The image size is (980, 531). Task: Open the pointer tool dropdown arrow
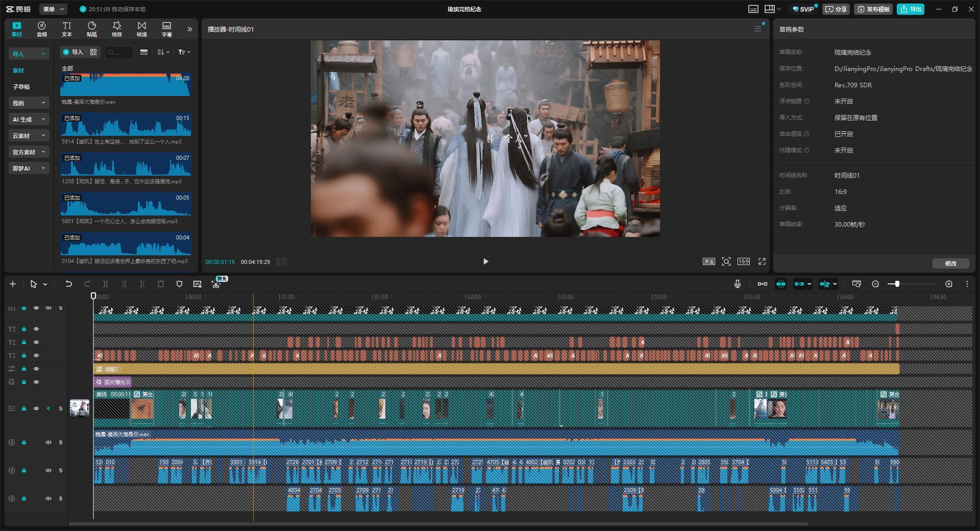45,284
